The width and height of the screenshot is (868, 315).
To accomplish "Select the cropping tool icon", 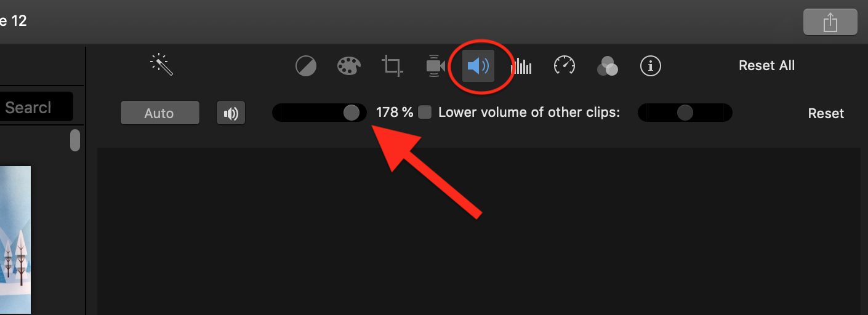I will pyautogui.click(x=392, y=66).
